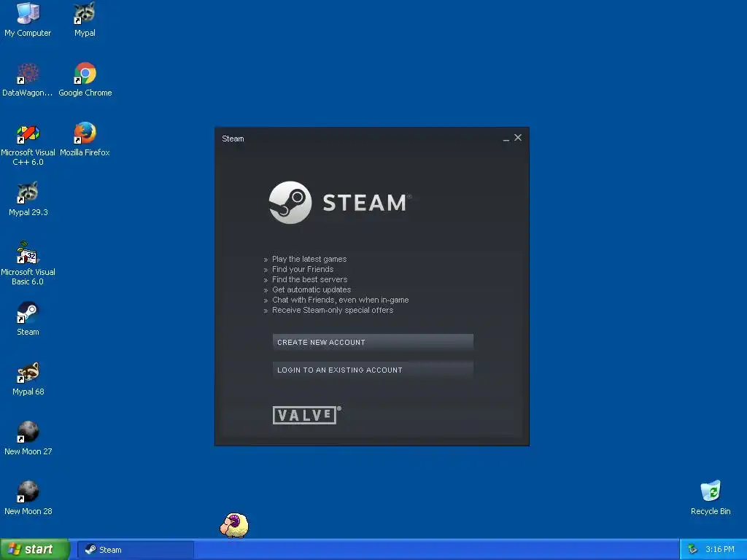Select the Mozilla Firefox desktop icon
Image resolution: width=747 pixels, height=560 pixels.
coord(85,139)
